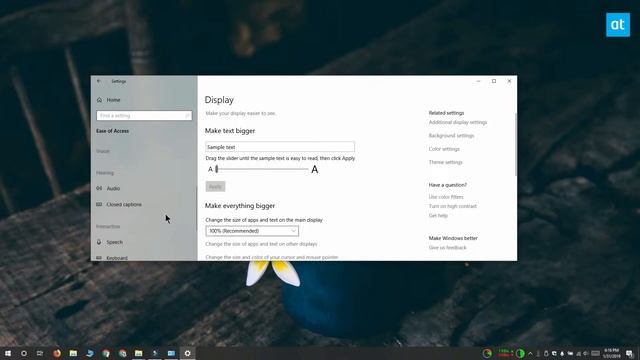Open the Windows Start menu

click(x=8, y=353)
